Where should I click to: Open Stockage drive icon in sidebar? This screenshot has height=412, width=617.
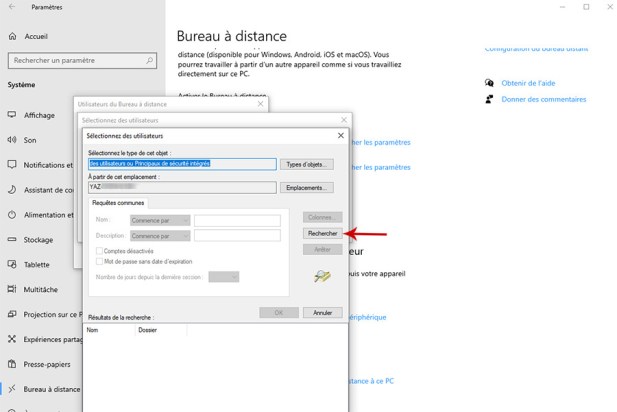click(12, 239)
